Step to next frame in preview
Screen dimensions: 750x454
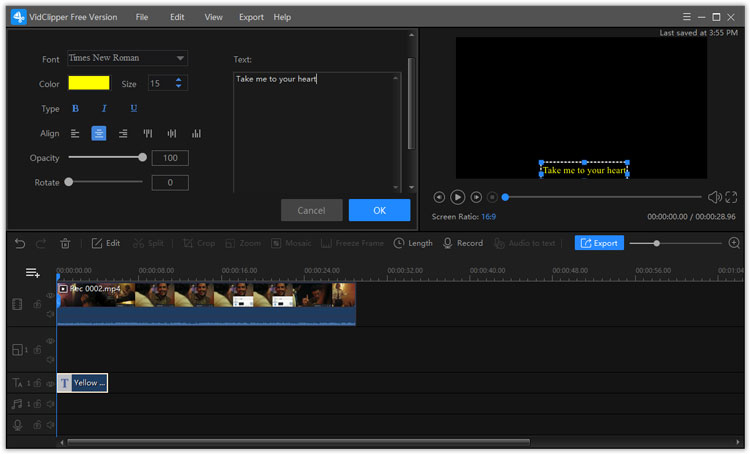click(476, 197)
